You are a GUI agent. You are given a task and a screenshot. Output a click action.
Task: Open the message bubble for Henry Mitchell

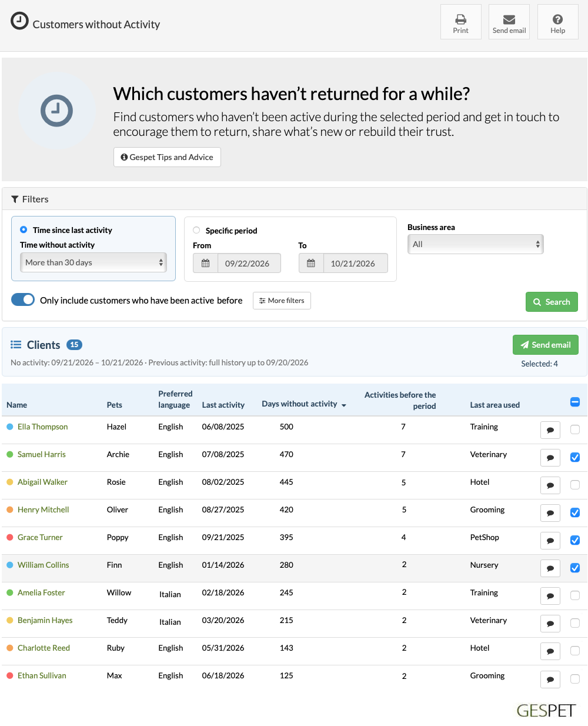tap(550, 513)
